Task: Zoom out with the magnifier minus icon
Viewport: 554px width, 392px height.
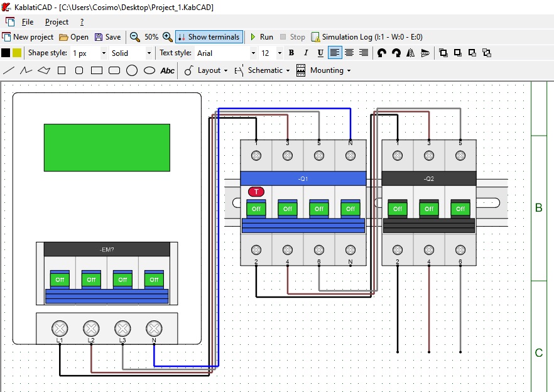Action: point(134,37)
